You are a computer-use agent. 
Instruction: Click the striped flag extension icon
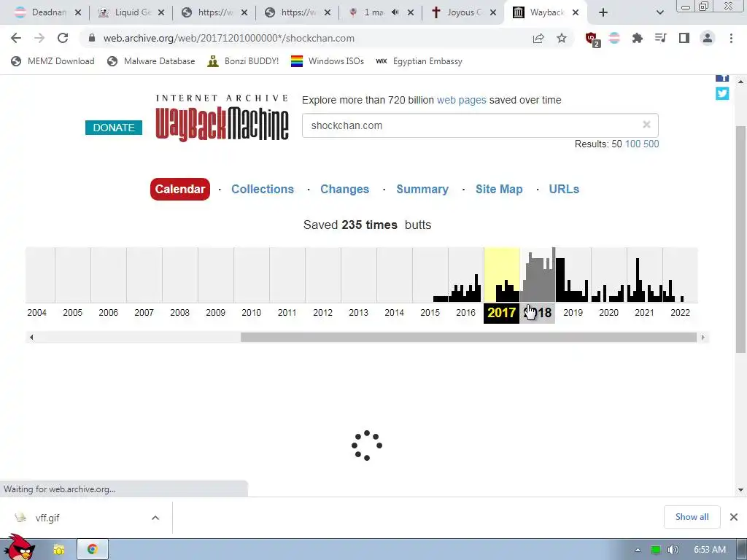pyautogui.click(x=614, y=38)
